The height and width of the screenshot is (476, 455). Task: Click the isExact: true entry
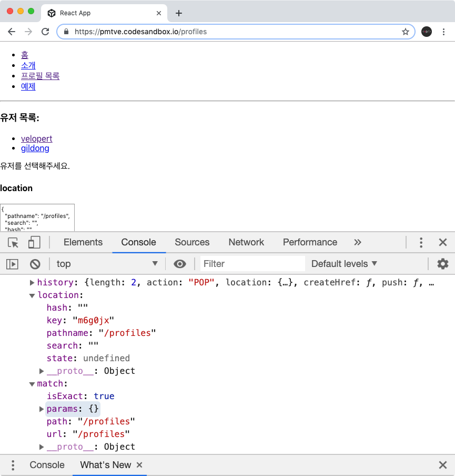[80, 396]
